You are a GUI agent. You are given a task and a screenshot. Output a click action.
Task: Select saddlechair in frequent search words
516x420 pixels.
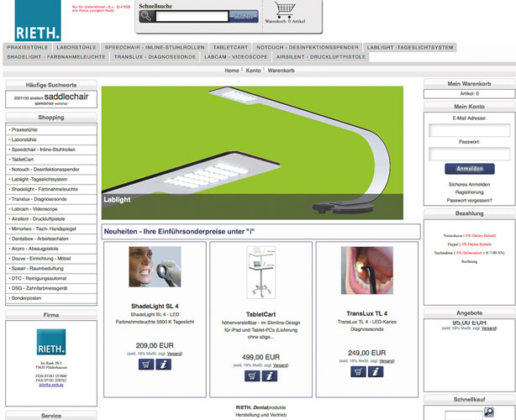pos(66,97)
